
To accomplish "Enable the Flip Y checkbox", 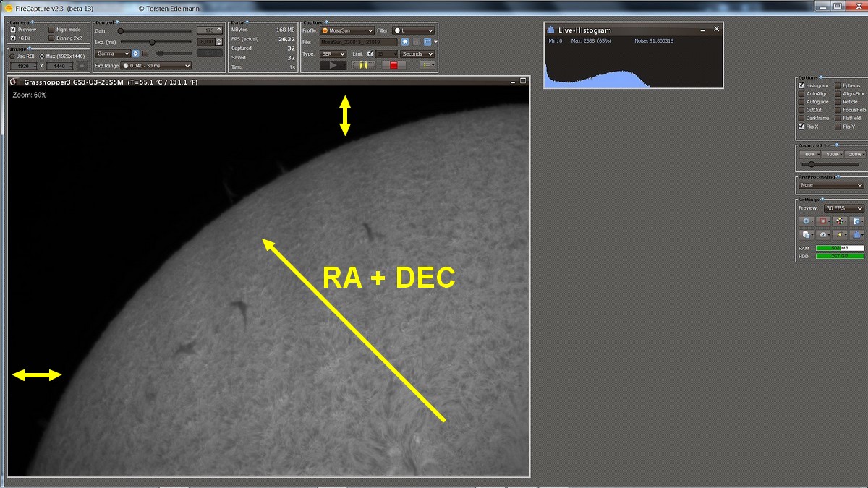I will [x=838, y=127].
